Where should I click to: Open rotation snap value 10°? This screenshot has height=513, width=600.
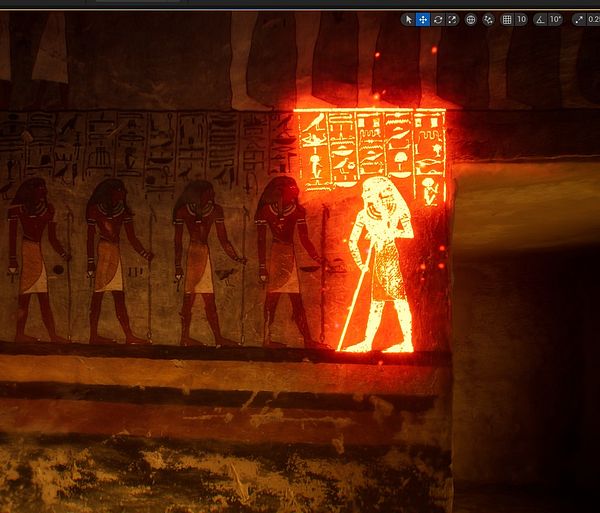[555, 20]
